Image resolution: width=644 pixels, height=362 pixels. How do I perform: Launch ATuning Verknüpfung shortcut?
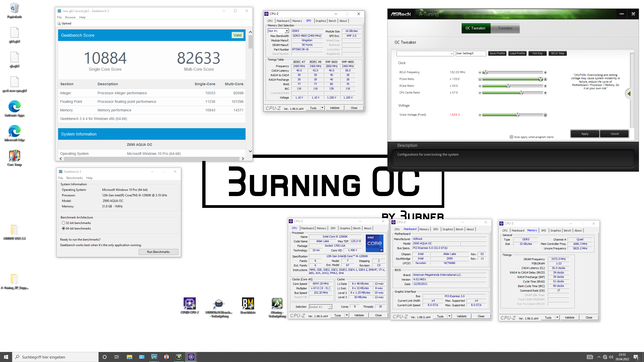point(277,307)
